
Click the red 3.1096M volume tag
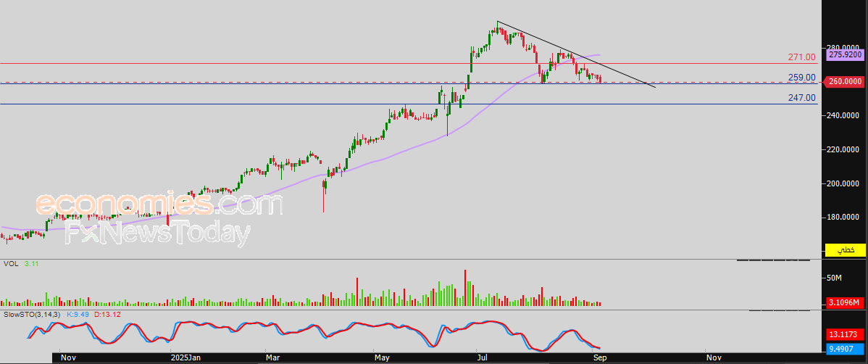coord(845,302)
